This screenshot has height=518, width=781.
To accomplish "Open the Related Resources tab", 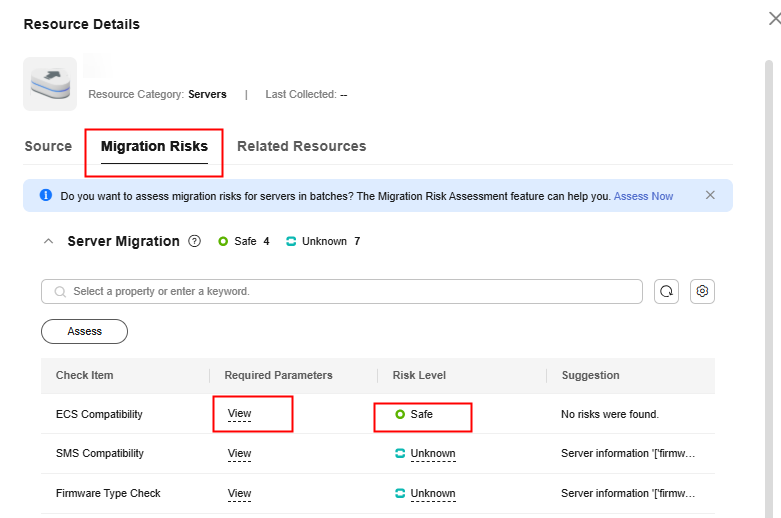I will click(301, 146).
